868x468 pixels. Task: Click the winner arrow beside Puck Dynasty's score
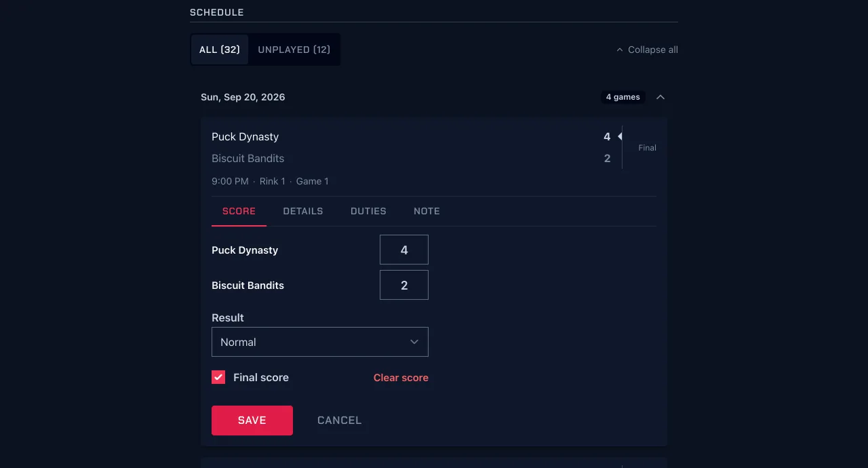(x=620, y=136)
